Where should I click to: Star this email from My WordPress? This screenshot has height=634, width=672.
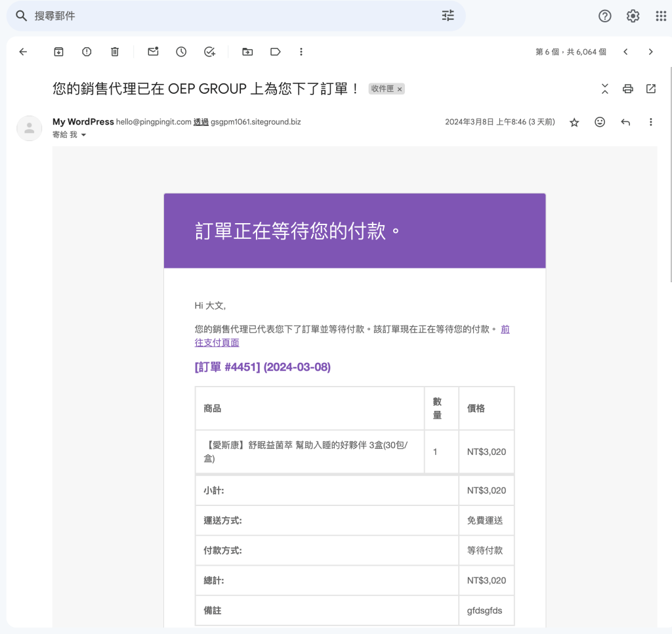[574, 122]
